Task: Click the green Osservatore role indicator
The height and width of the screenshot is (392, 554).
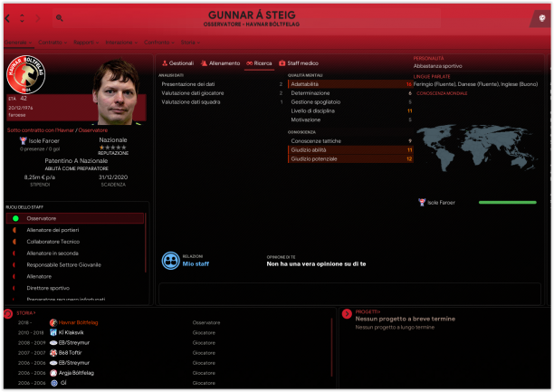Action: point(15,218)
